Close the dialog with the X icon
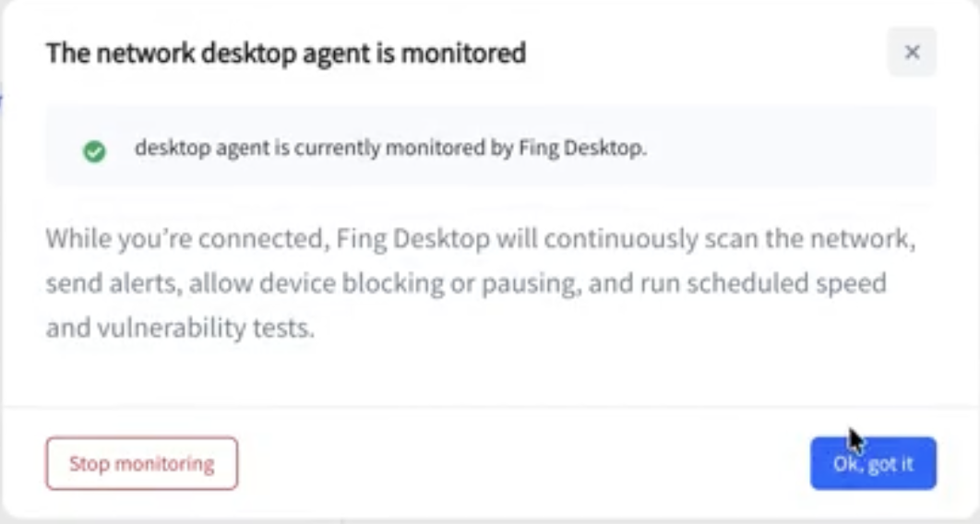This screenshot has height=524, width=980. (x=912, y=53)
